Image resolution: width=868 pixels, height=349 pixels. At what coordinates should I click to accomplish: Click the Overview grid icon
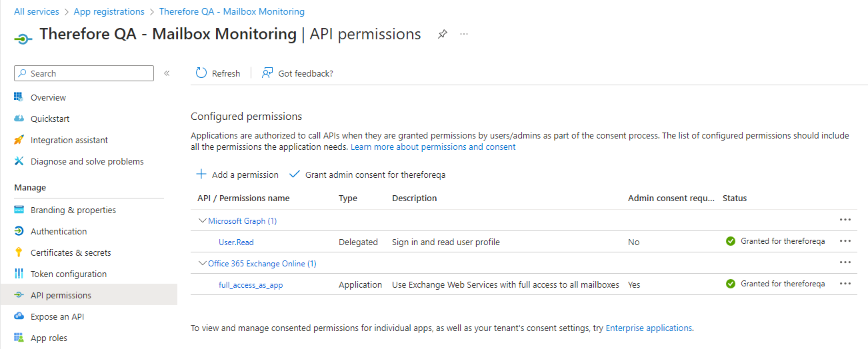coord(19,97)
